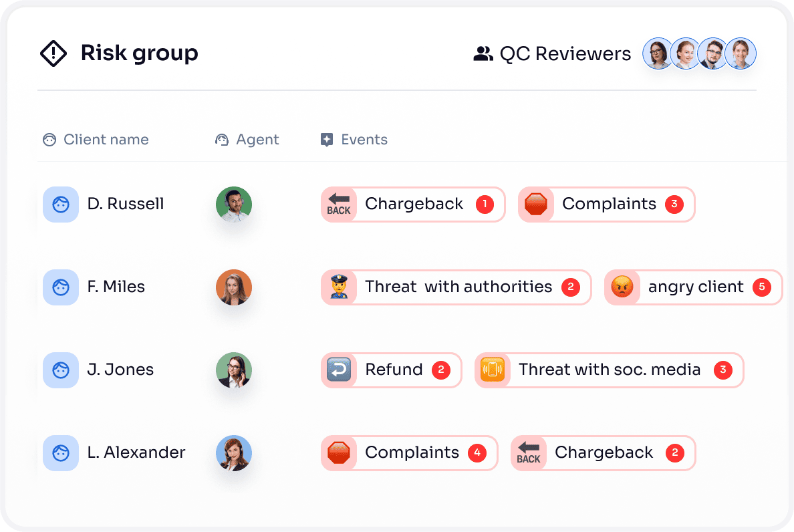Select F. Miles' agent avatar photo
The image size is (794, 532).
point(234,287)
